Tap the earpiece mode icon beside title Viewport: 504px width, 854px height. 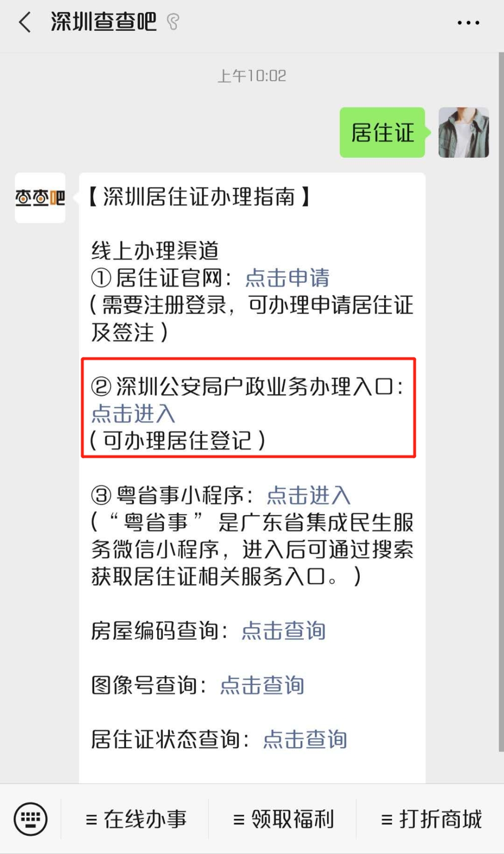(173, 22)
